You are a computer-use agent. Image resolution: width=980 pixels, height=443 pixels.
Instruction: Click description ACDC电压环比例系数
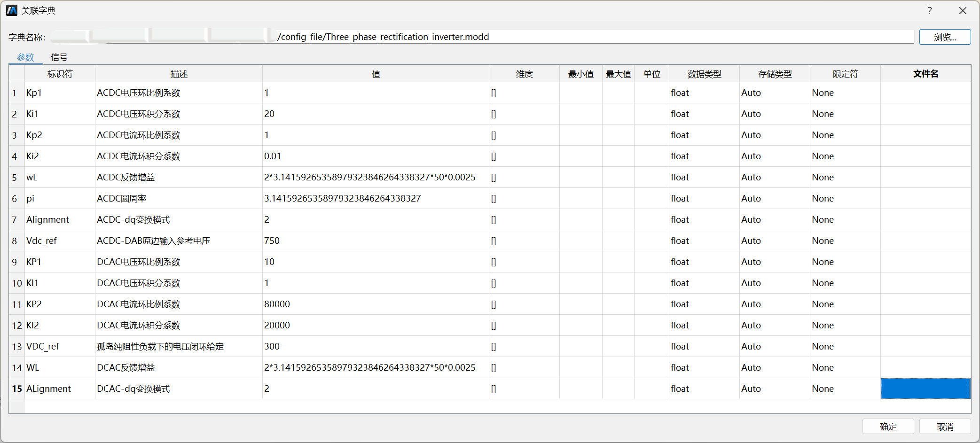(179, 93)
